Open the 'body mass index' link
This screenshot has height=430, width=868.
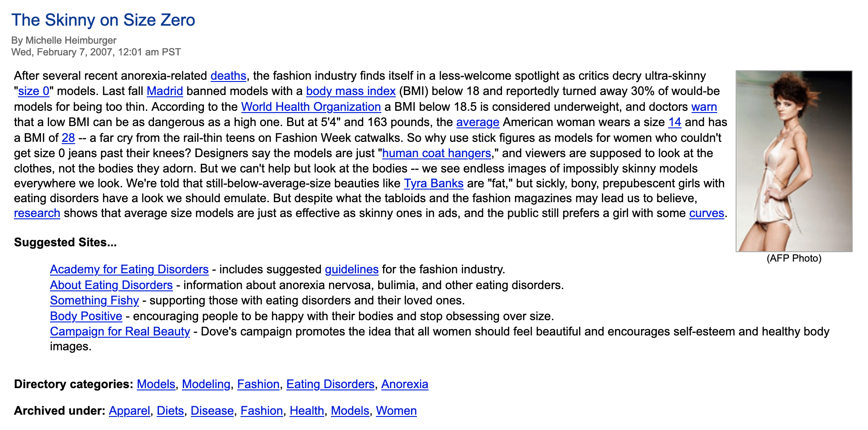351,91
